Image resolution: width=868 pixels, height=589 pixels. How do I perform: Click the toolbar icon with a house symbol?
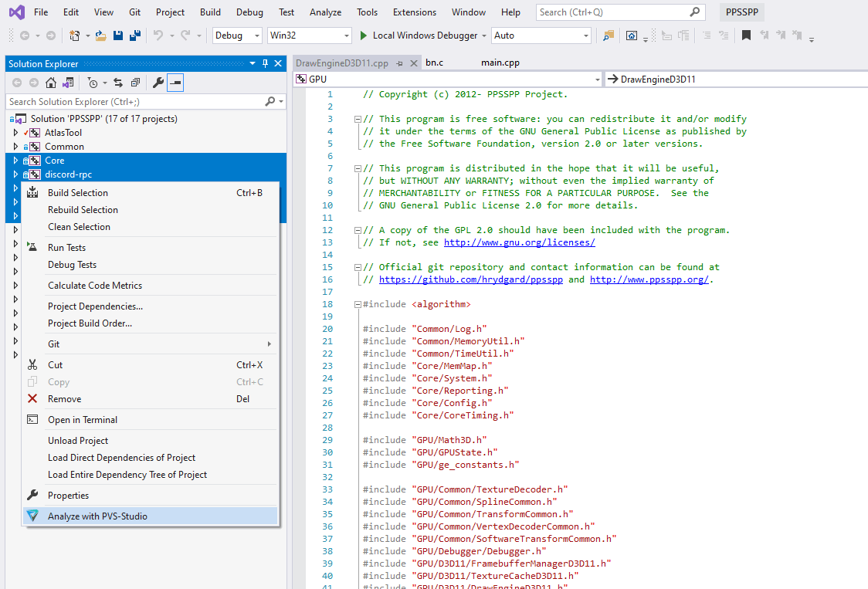631,36
